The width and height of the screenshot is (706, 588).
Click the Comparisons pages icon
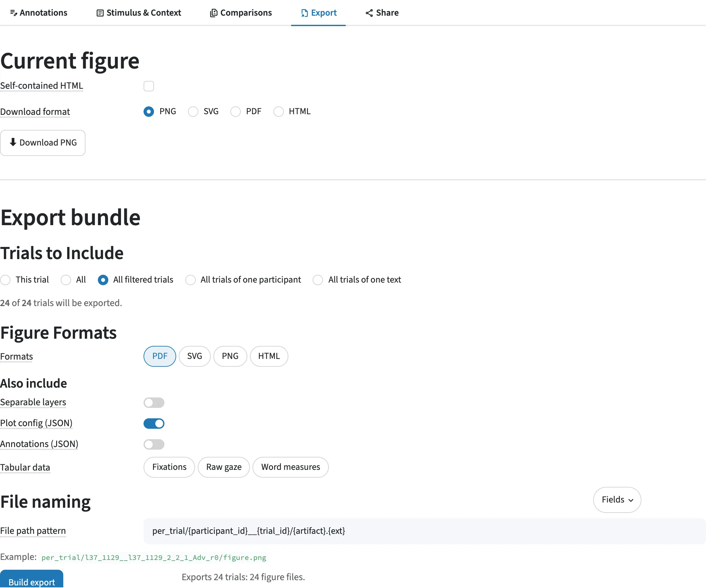pos(213,13)
